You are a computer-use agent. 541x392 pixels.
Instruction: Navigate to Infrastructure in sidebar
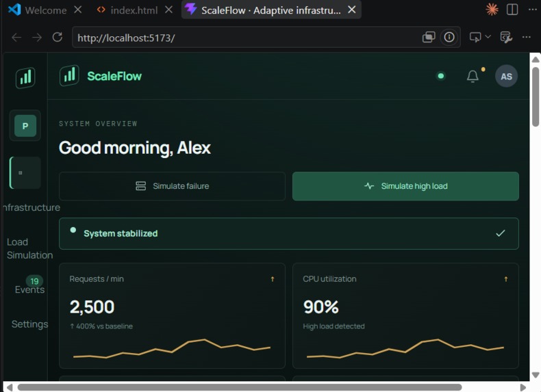[x=32, y=207]
